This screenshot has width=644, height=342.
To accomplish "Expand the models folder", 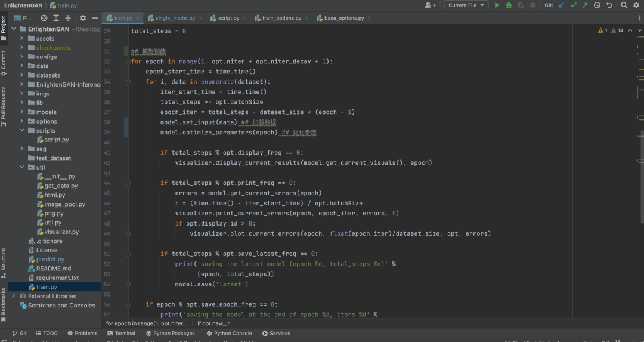I will tap(22, 112).
